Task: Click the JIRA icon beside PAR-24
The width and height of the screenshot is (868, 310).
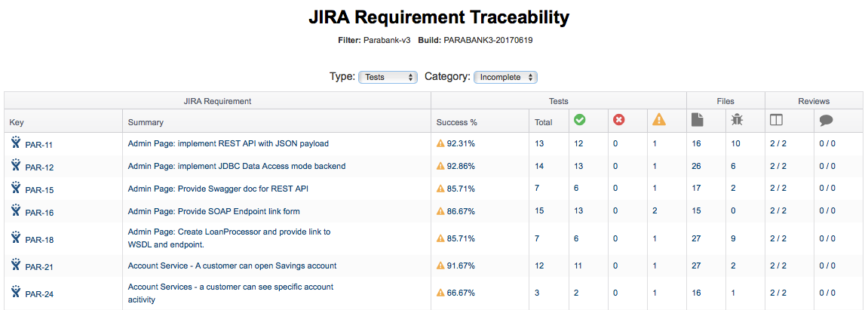Action: (16, 293)
